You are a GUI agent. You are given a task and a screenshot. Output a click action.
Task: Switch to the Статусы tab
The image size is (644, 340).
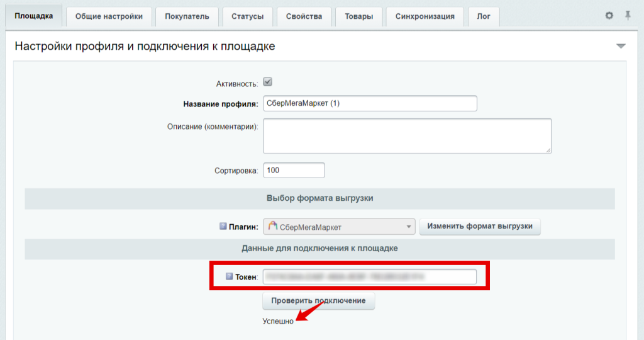coord(247,16)
